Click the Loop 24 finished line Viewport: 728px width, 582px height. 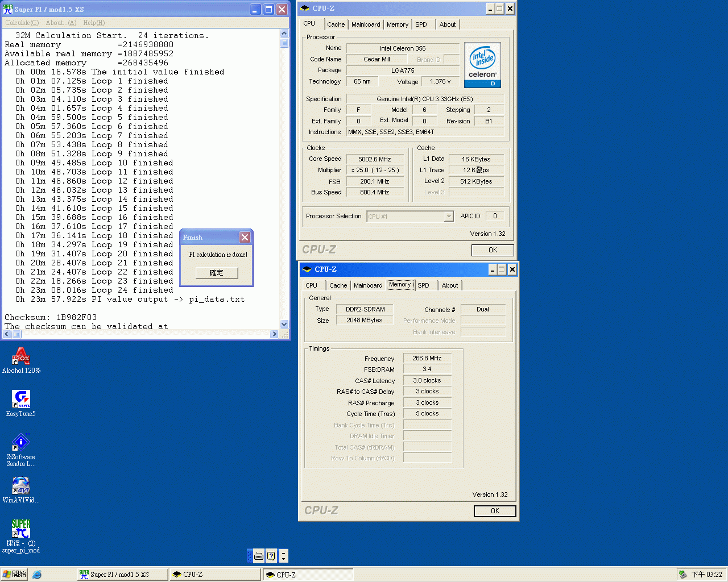(x=94, y=290)
